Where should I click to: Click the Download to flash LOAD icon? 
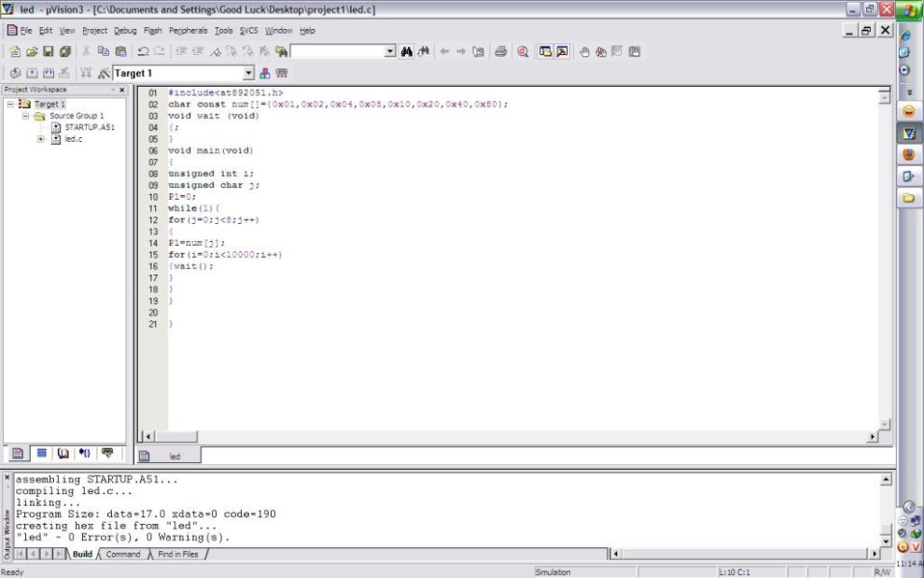86,73
